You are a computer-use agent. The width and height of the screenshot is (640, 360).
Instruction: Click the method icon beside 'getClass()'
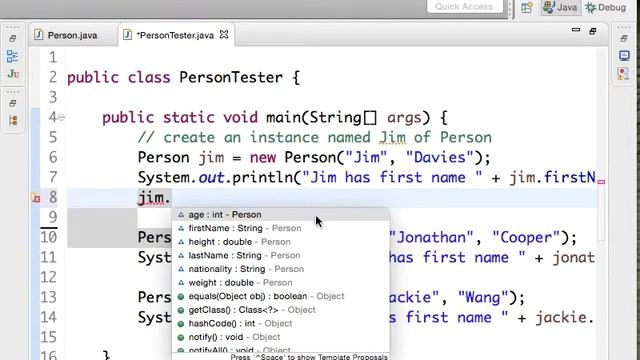coord(181,310)
